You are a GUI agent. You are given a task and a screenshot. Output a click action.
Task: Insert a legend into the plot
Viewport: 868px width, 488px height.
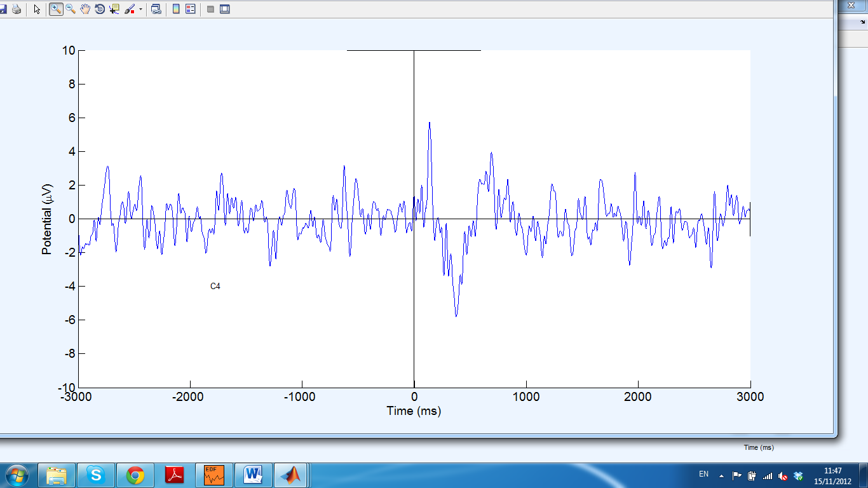point(190,9)
